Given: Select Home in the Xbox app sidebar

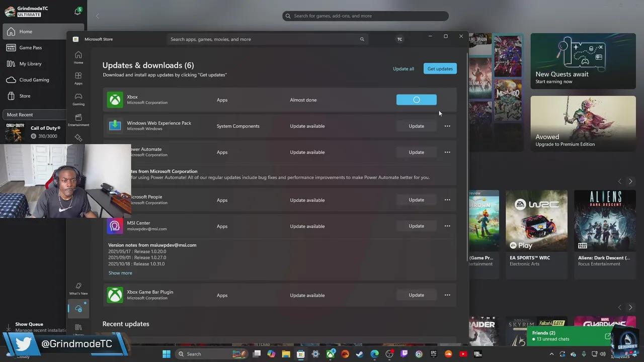Looking at the screenshot, I should click(x=43, y=32).
